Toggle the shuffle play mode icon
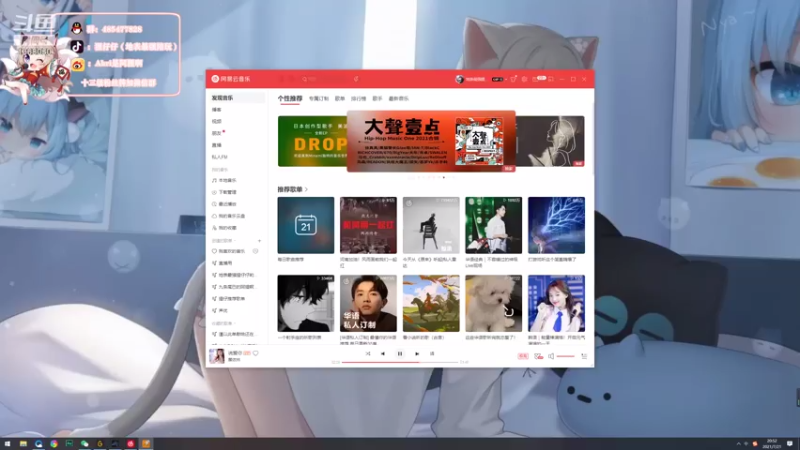This screenshot has width=800, height=450. click(x=368, y=354)
